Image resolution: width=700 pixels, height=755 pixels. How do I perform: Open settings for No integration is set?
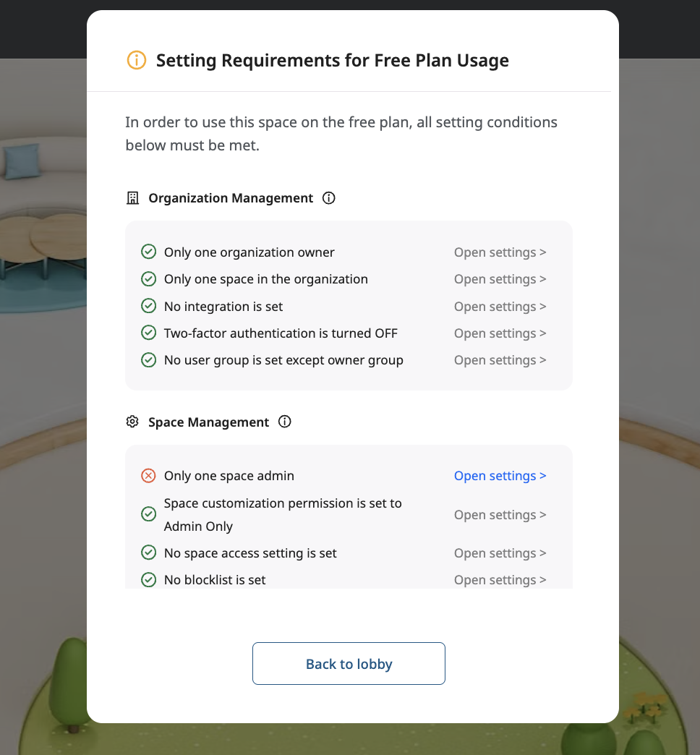point(500,307)
